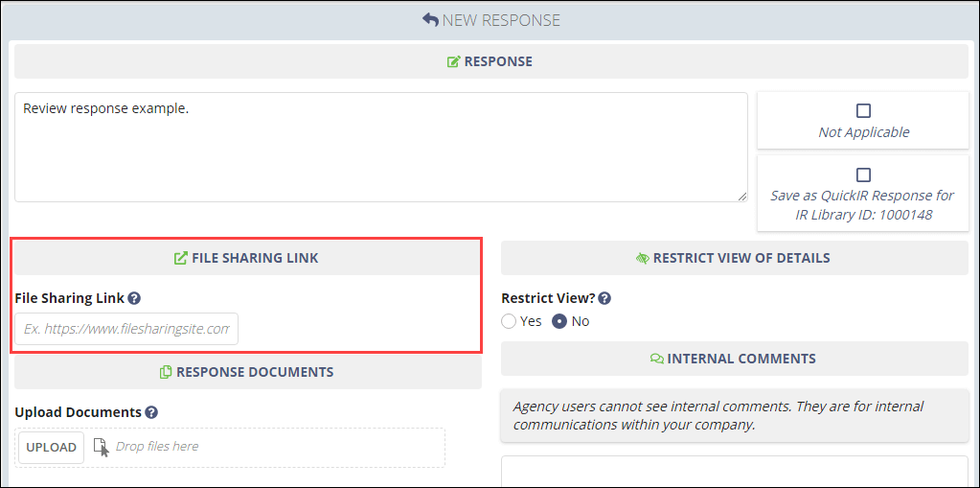
Task: Click the UPLOAD button
Action: click(x=51, y=448)
